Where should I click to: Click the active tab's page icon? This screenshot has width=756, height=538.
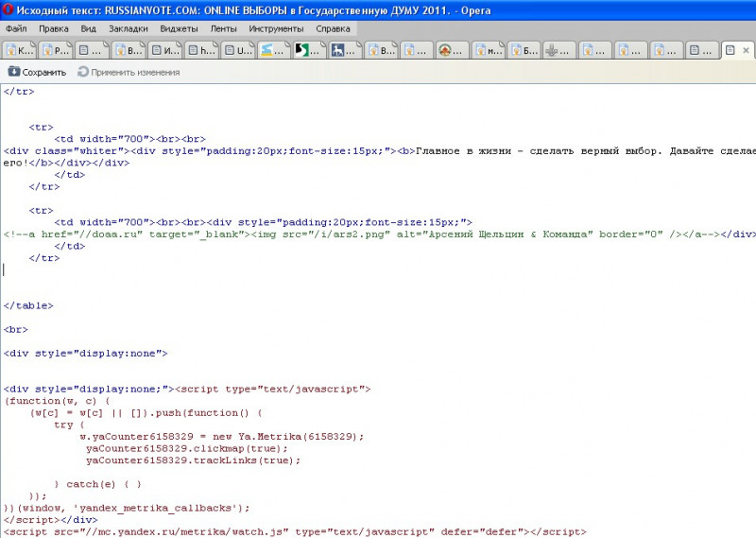click(x=730, y=50)
